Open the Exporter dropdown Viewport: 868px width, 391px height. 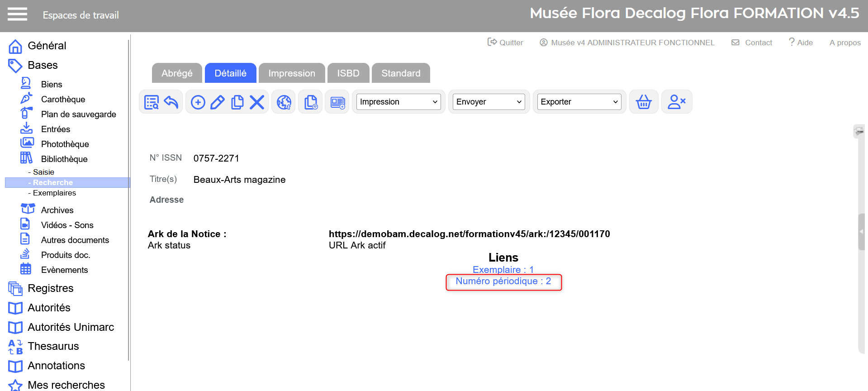pyautogui.click(x=579, y=102)
